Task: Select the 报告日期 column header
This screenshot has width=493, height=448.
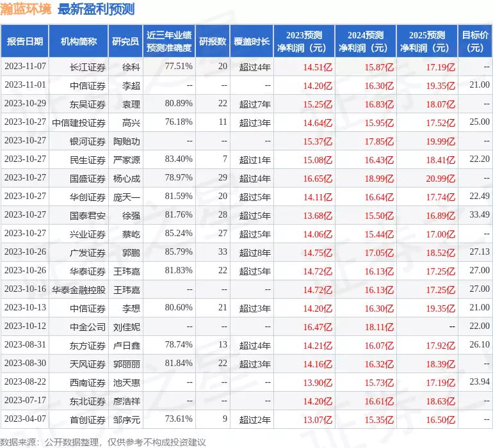Action: click(24, 41)
